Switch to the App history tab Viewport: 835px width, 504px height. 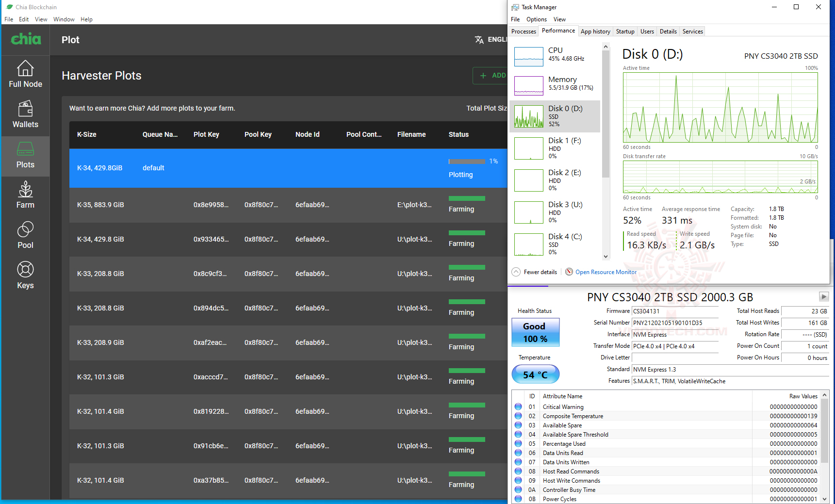(x=595, y=32)
